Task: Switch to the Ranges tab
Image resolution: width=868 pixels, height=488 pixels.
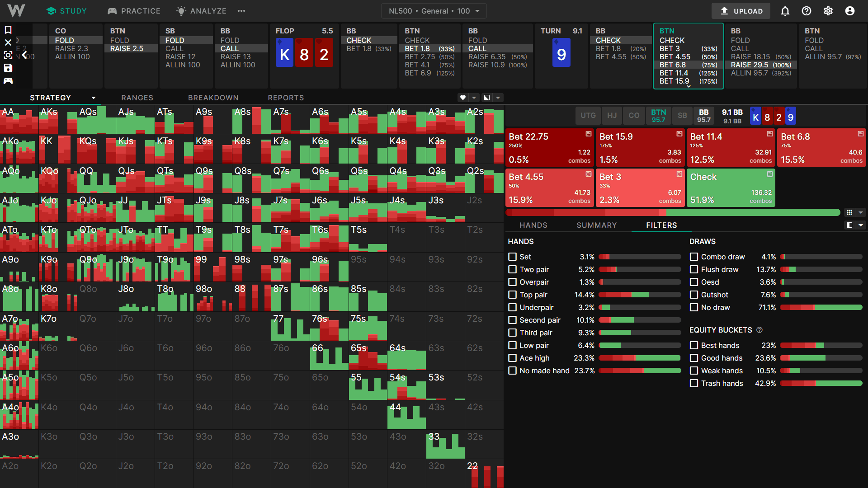Action: point(137,98)
